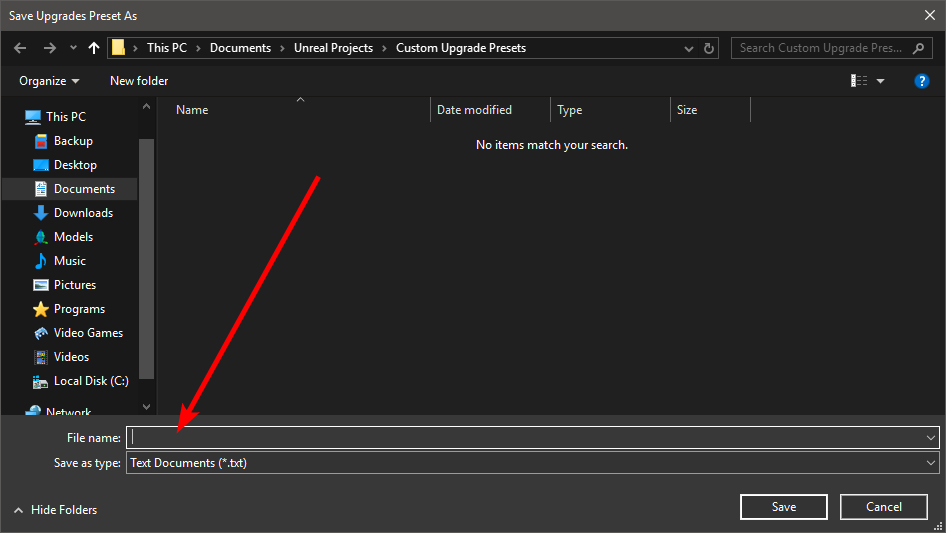This screenshot has height=533, width=946.
Task: Open Pictures in the navigation pane
Action: tap(75, 285)
